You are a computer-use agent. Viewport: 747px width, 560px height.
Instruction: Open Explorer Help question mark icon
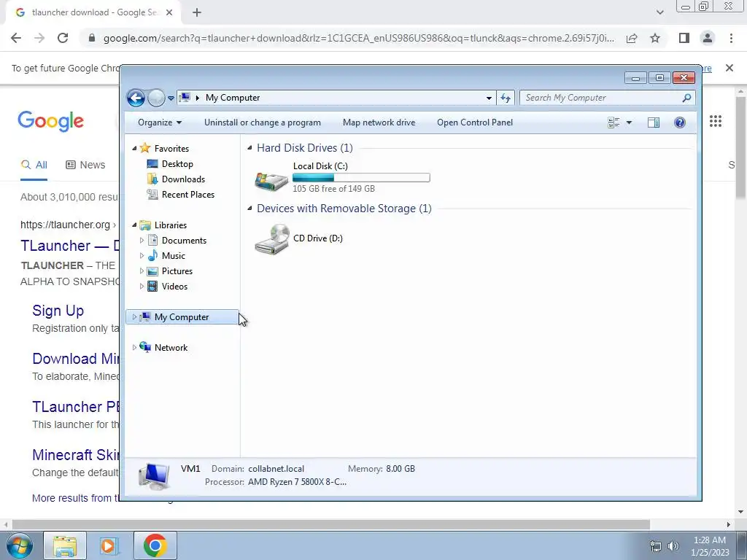pyautogui.click(x=680, y=122)
